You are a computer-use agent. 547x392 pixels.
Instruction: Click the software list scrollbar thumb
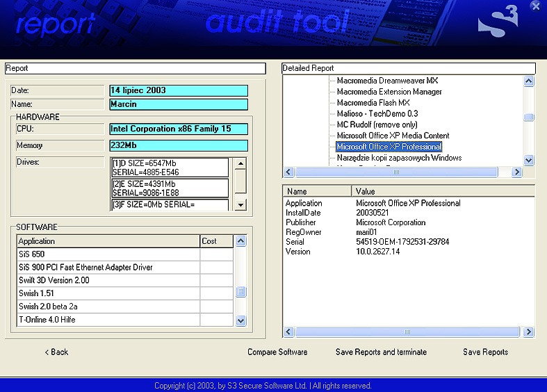(x=240, y=291)
